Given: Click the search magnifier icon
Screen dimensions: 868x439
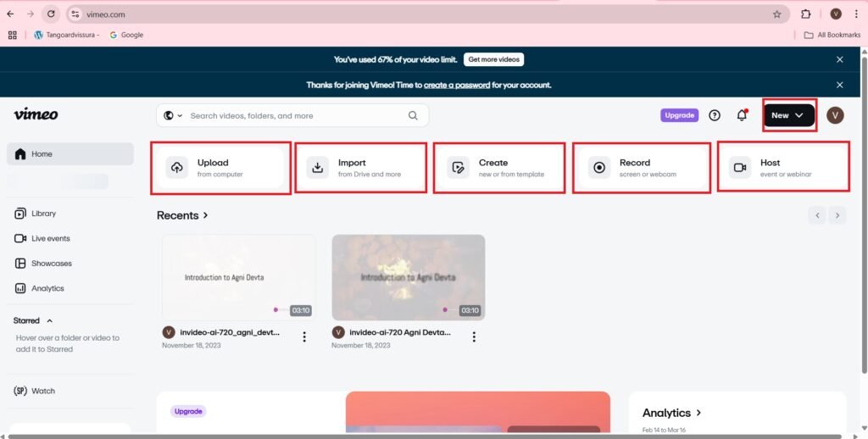Looking at the screenshot, I should click(x=413, y=116).
